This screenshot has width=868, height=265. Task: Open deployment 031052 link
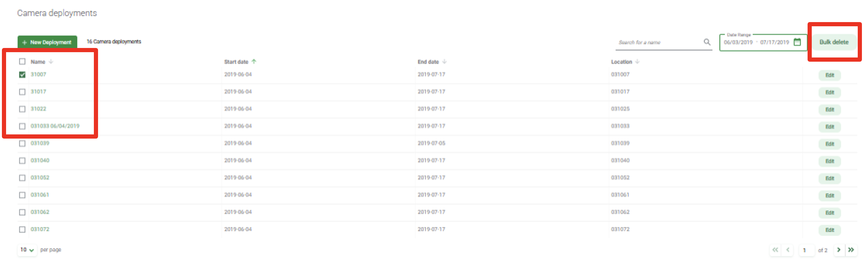coord(40,178)
